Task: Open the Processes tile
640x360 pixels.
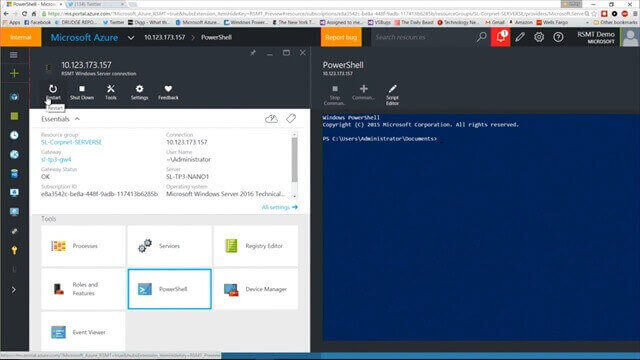Action: [x=83, y=246]
